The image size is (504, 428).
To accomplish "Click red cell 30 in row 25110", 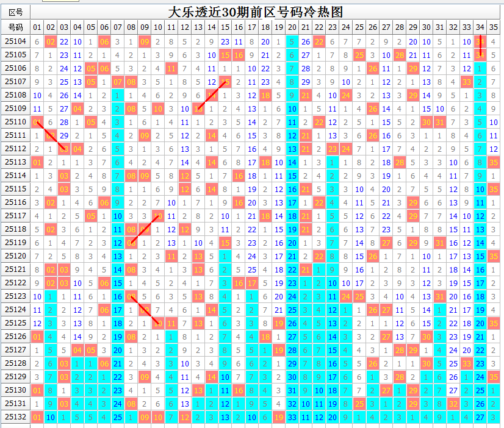I will (x=427, y=123).
